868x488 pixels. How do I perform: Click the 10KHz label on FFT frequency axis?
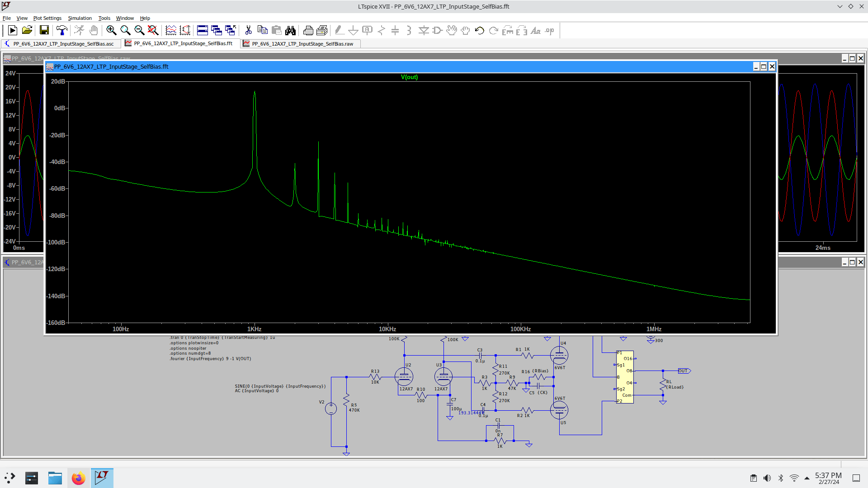387,329
